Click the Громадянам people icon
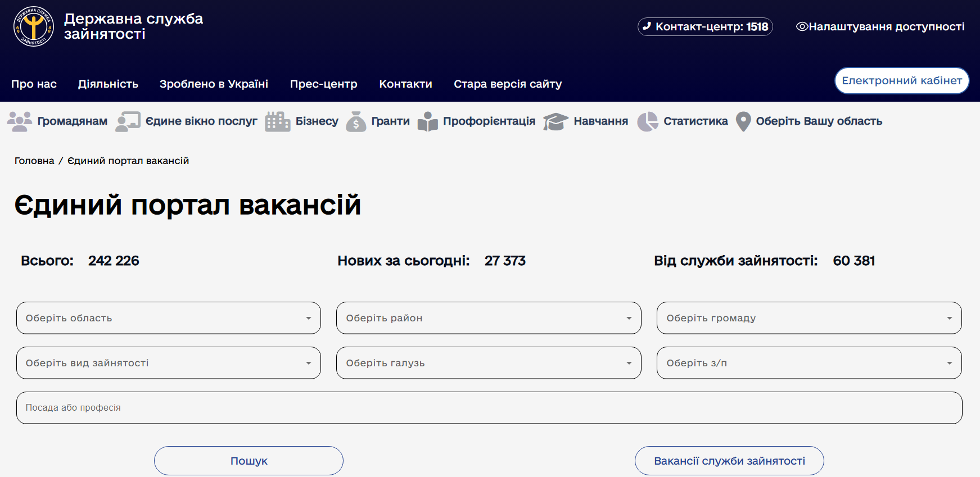The width and height of the screenshot is (980, 477). click(x=20, y=121)
